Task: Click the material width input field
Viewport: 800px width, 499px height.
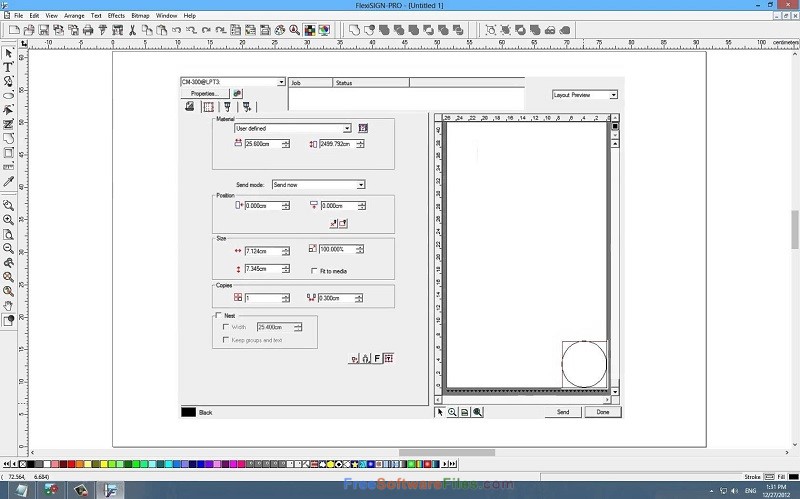Action: (x=263, y=145)
